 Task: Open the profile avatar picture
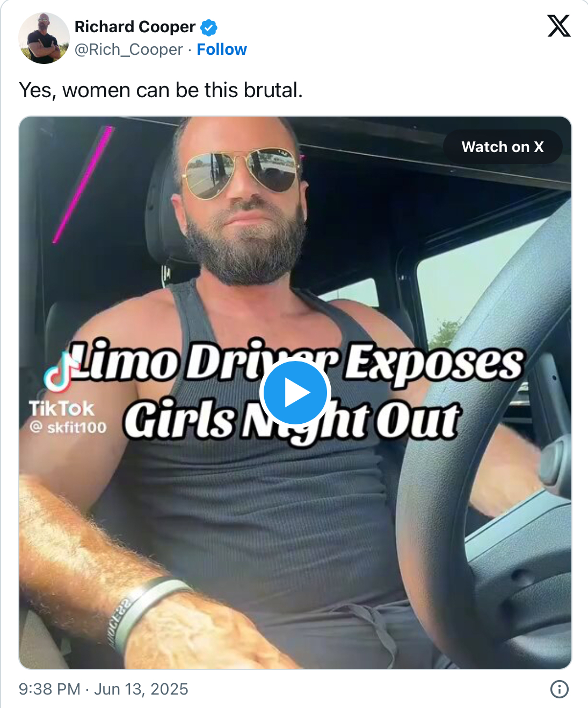coord(44,38)
